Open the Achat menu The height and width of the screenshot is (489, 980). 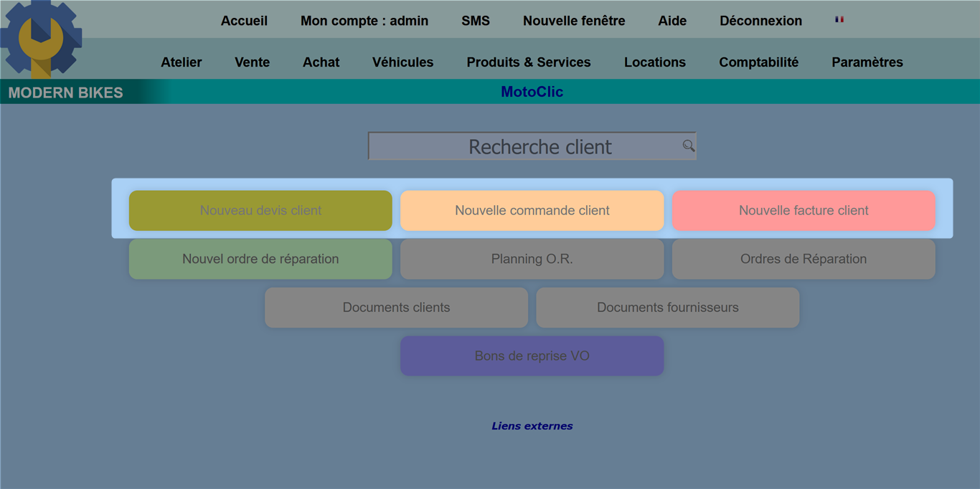pyautogui.click(x=321, y=62)
